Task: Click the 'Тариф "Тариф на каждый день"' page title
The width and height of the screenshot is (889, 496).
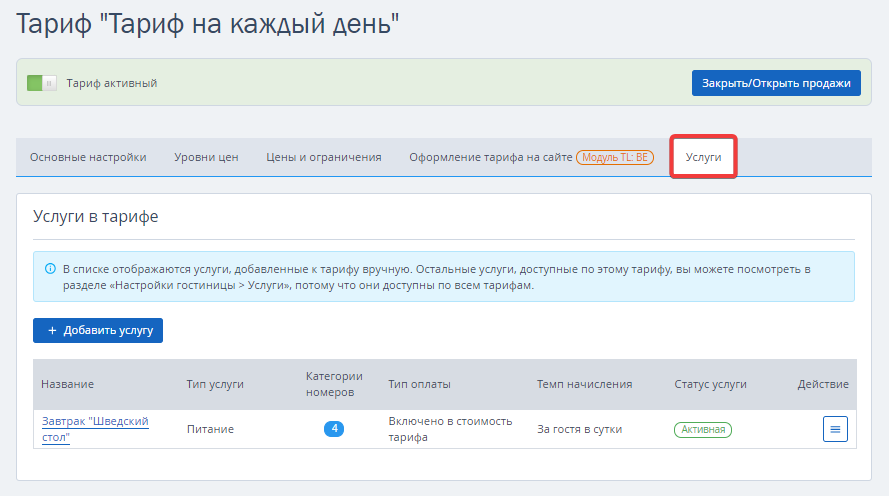Action: (x=208, y=24)
